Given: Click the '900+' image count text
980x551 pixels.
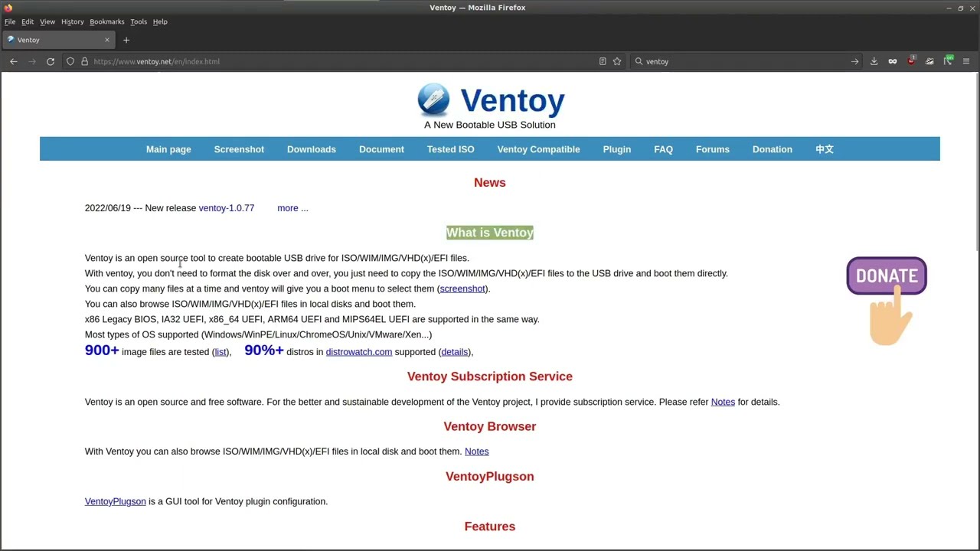Looking at the screenshot, I should click(102, 350).
